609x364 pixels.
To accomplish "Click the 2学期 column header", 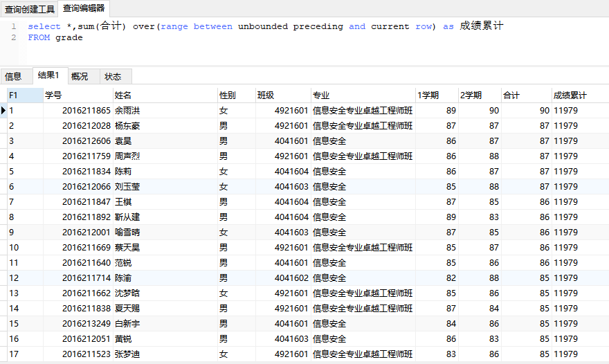I will coord(480,95).
